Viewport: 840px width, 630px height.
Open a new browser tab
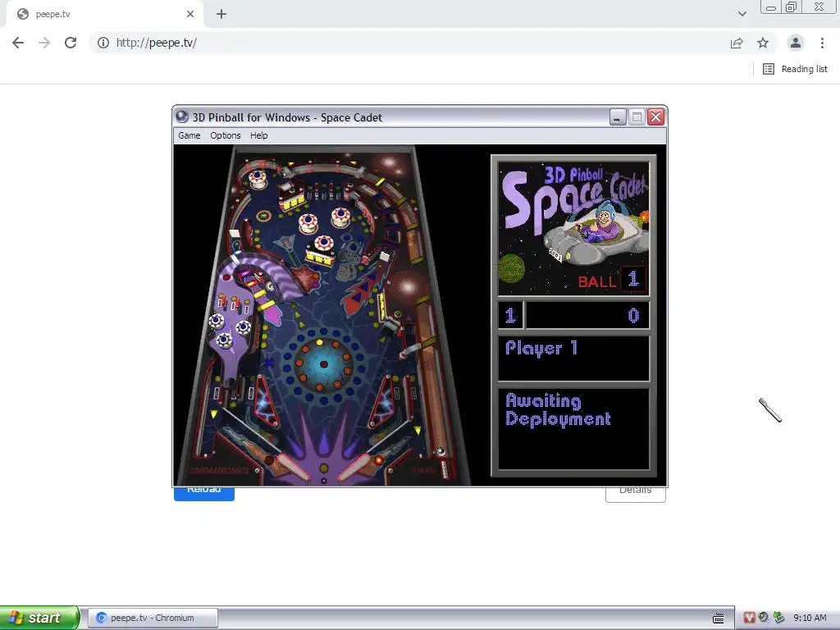pos(221,14)
